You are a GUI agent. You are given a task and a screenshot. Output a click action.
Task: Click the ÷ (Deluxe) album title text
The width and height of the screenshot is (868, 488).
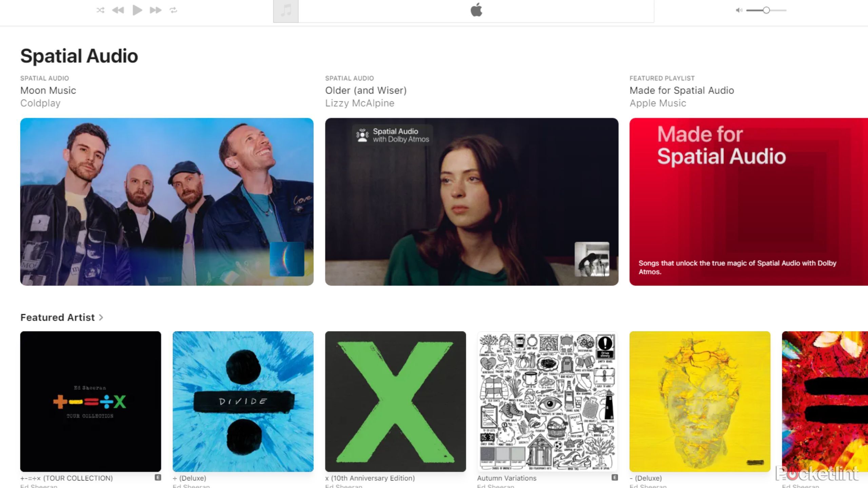pos(189,478)
